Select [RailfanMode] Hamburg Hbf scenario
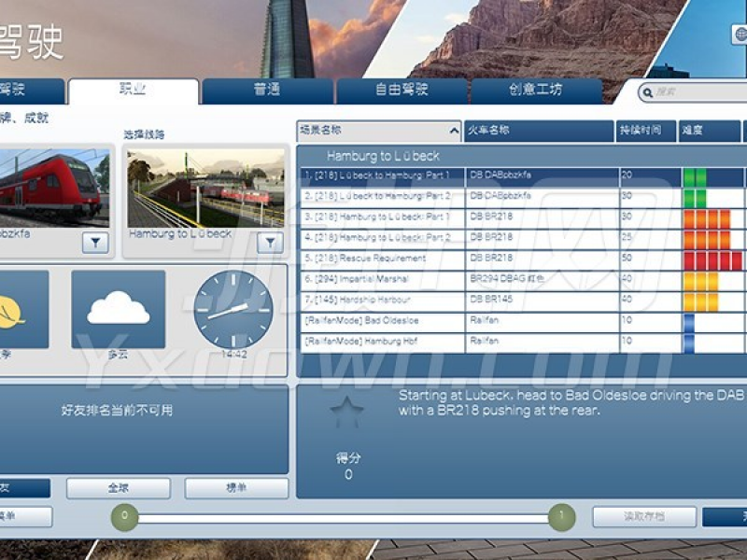Viewport: 747px width, 560px height. [383, 342]
